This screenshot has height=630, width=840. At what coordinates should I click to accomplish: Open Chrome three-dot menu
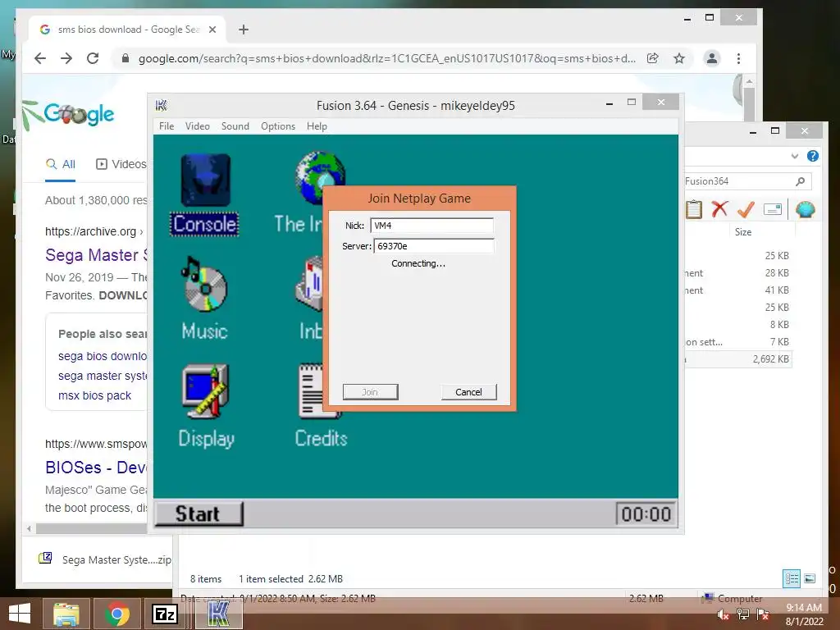739,58
